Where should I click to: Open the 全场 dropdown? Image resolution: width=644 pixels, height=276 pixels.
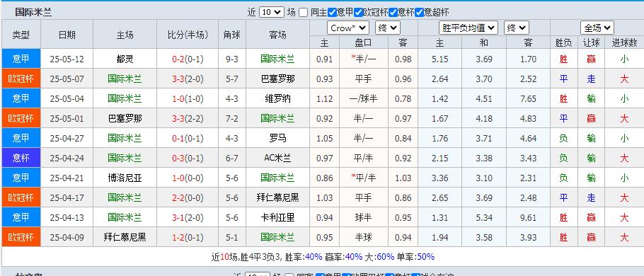[x=597, y=28]
